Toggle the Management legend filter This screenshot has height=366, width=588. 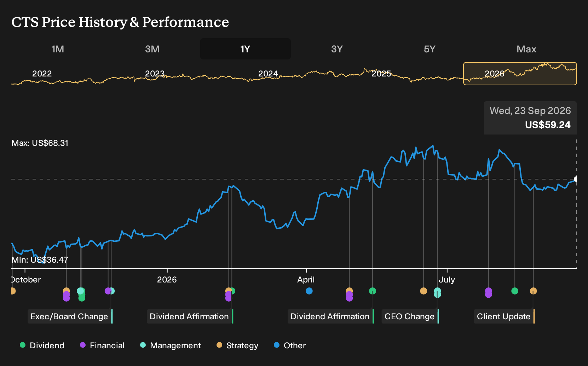pyautogui.click(x=170, y=345)
